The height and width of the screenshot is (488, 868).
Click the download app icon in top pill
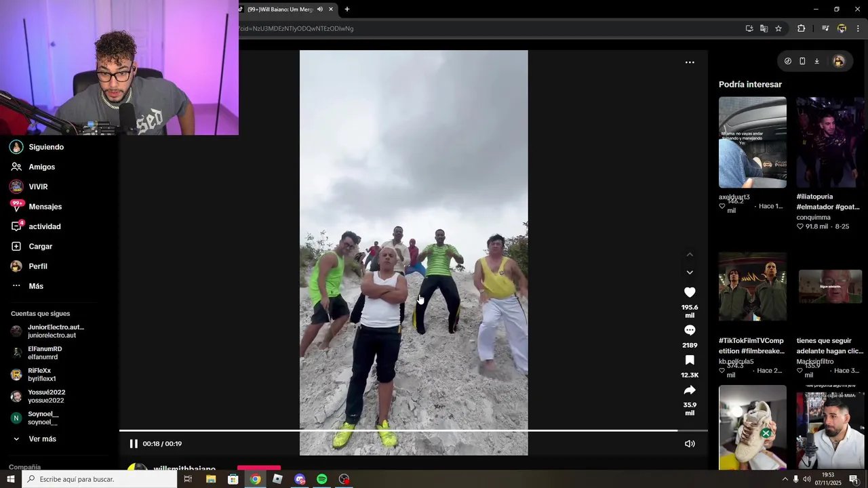click(817, 61)
